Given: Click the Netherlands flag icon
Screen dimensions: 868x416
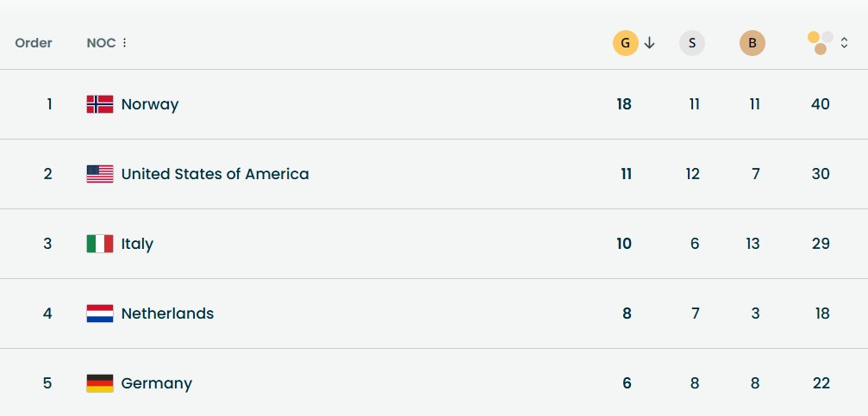Looking at the screenshot, I should pos(100,314).
